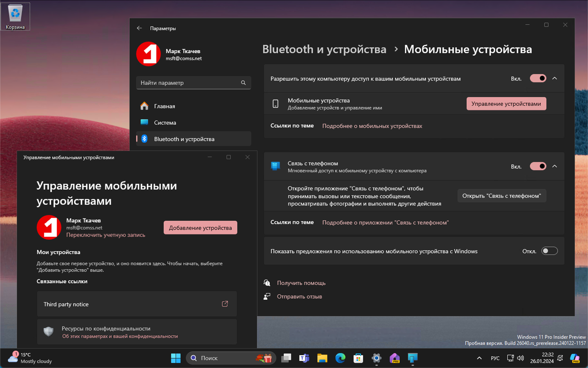Click the external link icon on Third party notice
The height and width of the screenshot is (368, 588).
point(225,304)
